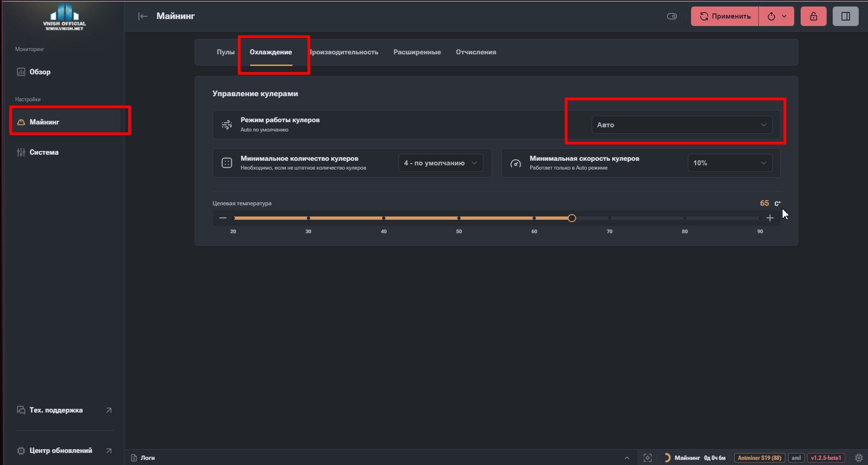Collapse the sidebar with the arrow icon
Image resolution: width=868 pixels, height=465 pixels.
(143, 16)
